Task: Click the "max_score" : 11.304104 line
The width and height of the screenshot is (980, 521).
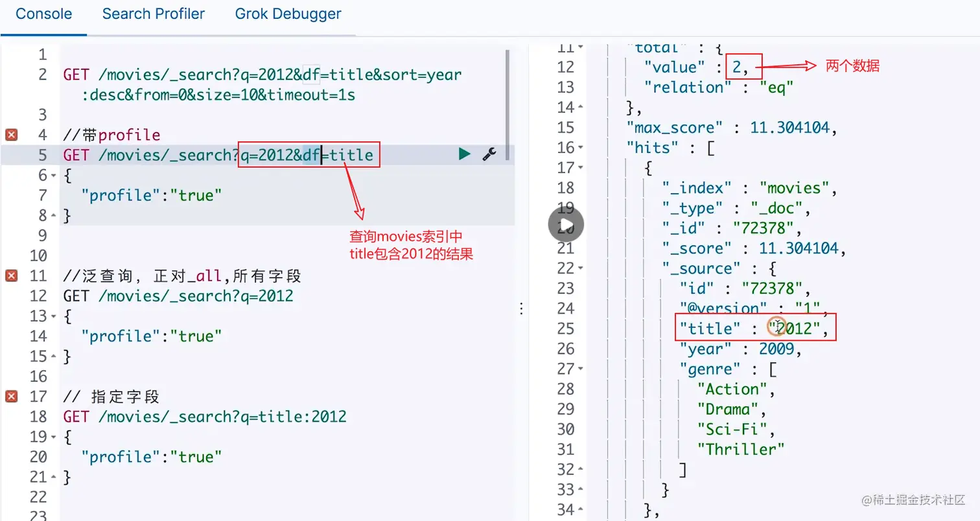Action: pos(732,128)
